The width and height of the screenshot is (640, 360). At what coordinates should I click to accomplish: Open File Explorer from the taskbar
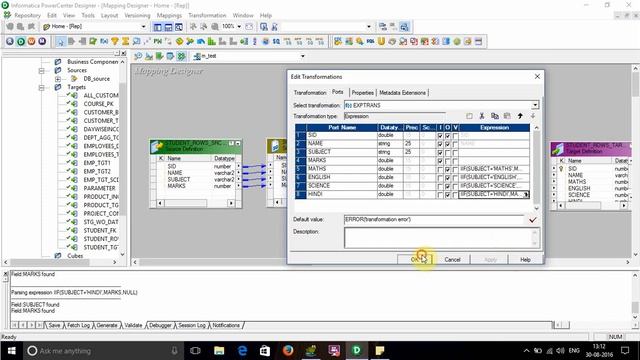click(x=219, y=351)
